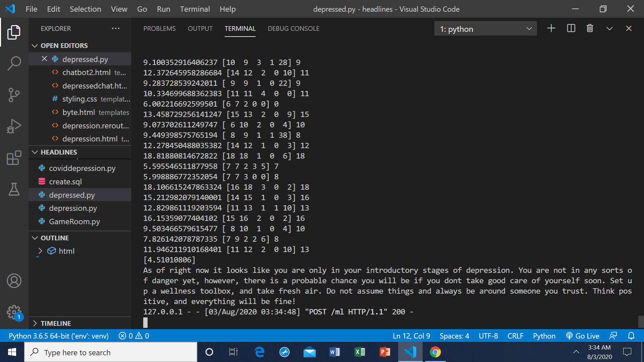Expand the html node in Outline
This screenshot has width=644, height=362.
pos(40,251)
